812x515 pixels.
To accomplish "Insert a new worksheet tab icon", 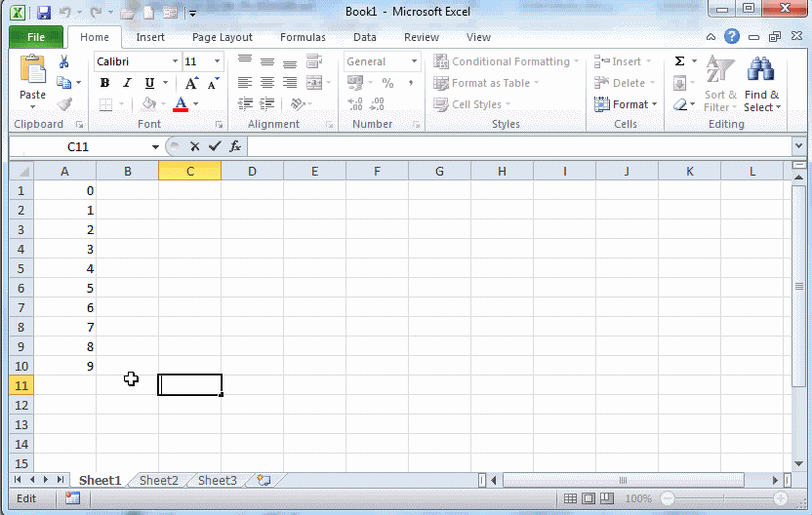I will [264, 480].
